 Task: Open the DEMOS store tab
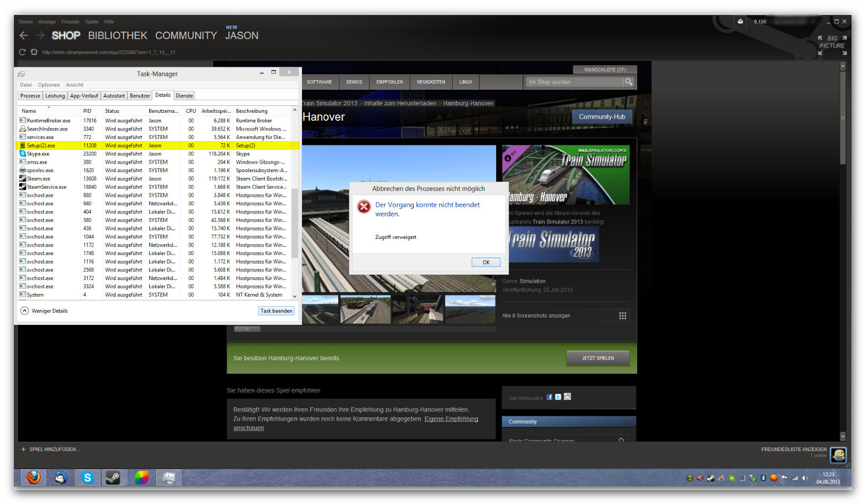tap(354, 82)
